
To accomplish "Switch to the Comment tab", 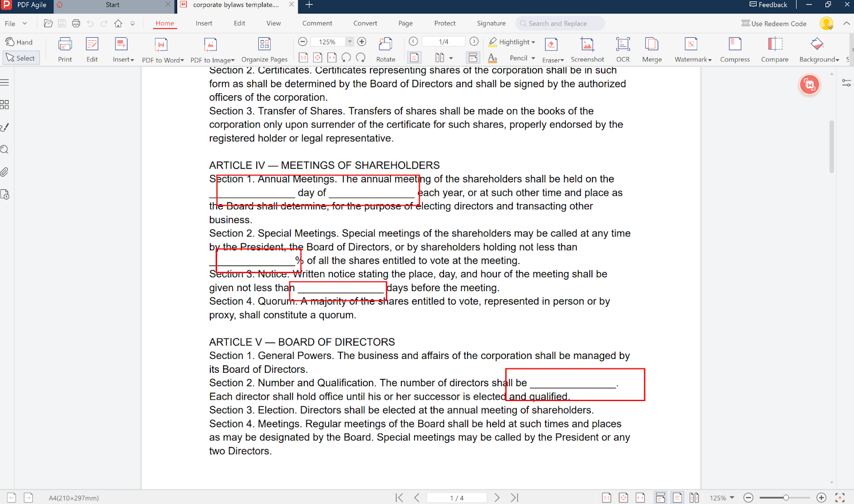I will click(317, 23).
